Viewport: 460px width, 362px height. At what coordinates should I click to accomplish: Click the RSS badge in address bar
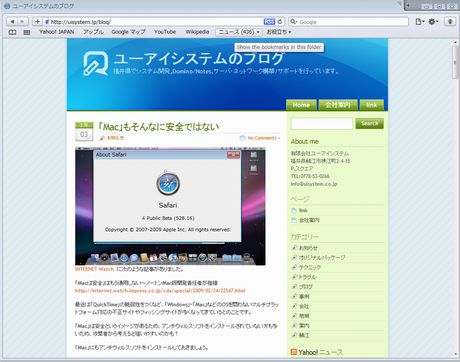click(269, 22)
